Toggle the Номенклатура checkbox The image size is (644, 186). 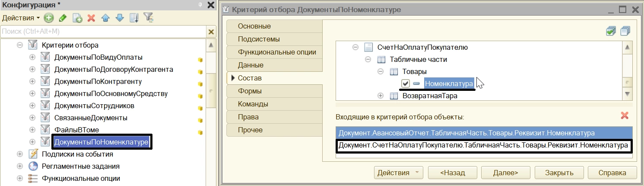coord(405,83)
